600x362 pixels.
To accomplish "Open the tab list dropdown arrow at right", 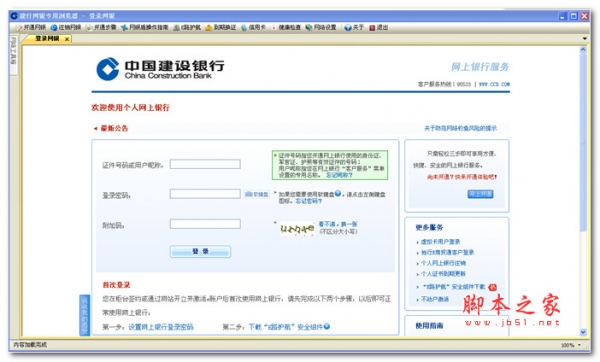I will [584, 39].
